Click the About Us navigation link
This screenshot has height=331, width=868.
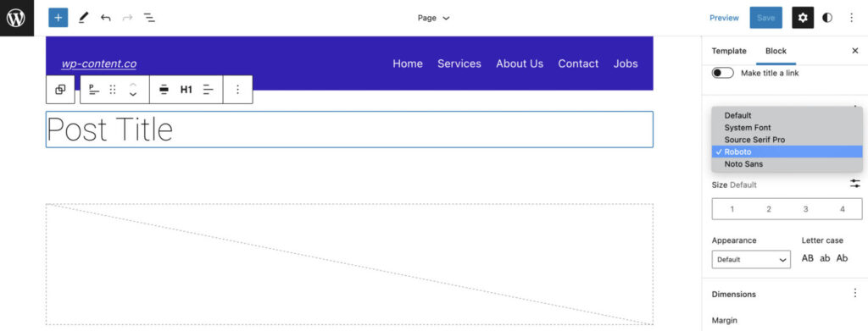click(x=520, y=63)
